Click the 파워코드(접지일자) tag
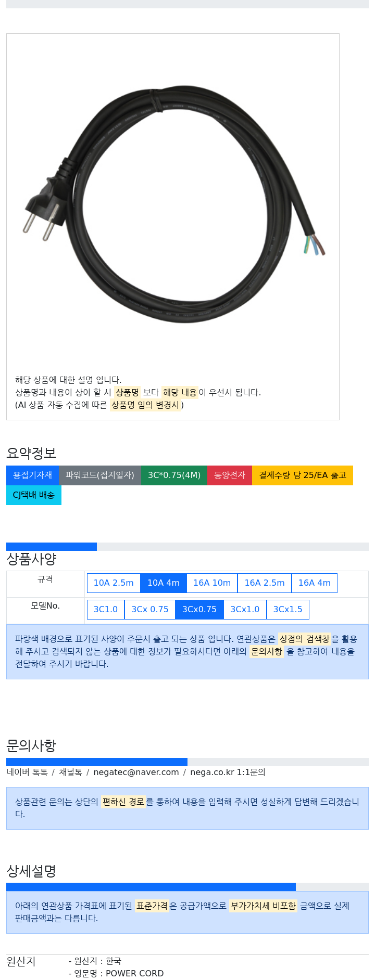Image resolution: width=375 pixels, height=980 pixels. 100,475
